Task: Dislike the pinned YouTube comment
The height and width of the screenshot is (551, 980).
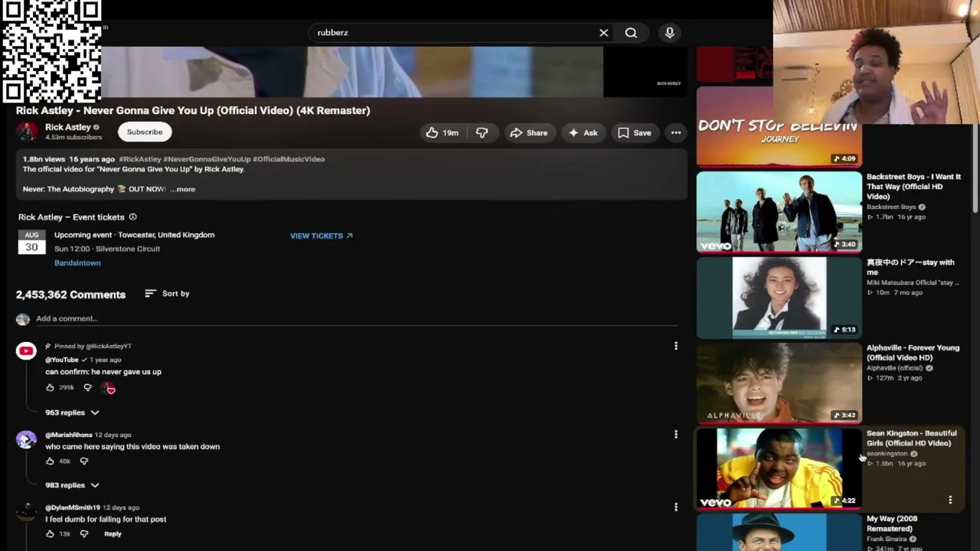Action: pos(87,388)
